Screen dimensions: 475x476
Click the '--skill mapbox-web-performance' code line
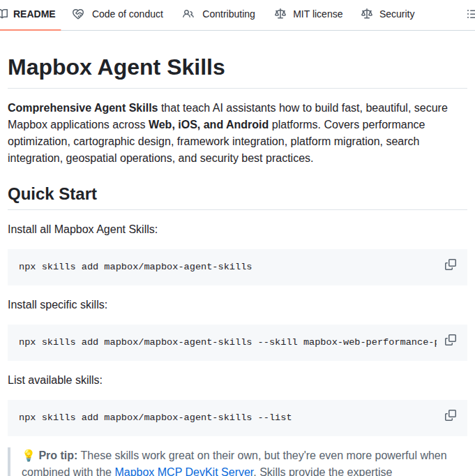[x=228, y=342]
